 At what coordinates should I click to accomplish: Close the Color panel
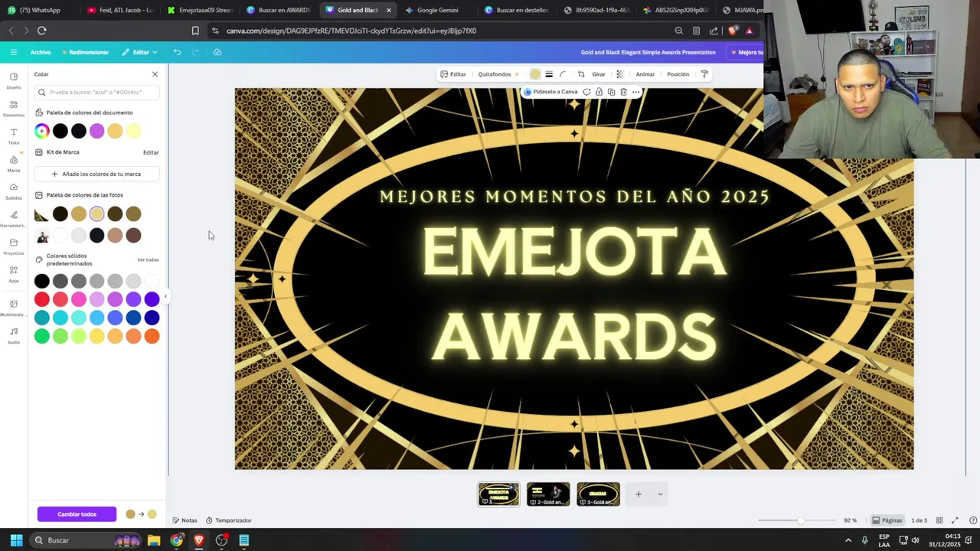click(155, 74)
